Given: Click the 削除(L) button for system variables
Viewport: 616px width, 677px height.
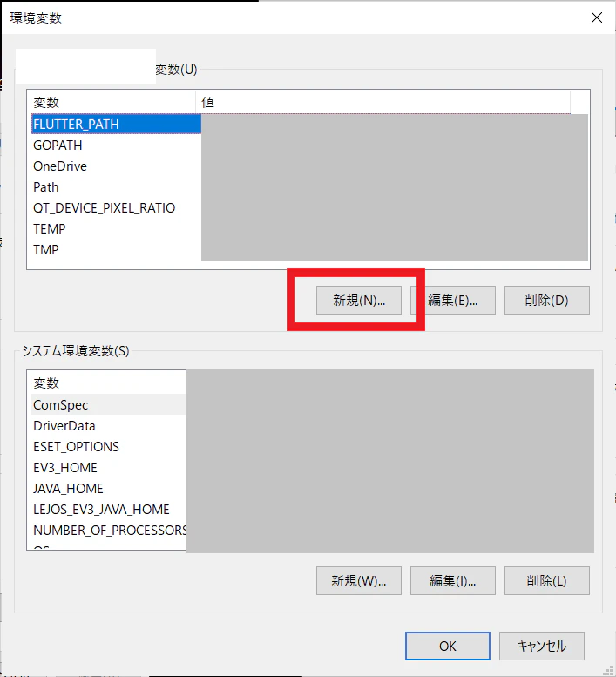Looking at the screenshot, I should 547,580.
